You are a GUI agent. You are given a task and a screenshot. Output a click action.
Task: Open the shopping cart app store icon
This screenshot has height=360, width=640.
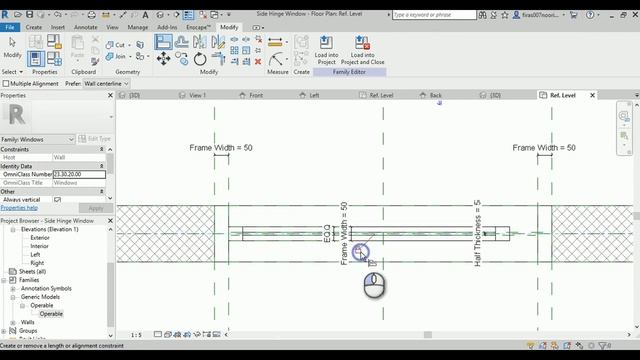coord(573,15)
